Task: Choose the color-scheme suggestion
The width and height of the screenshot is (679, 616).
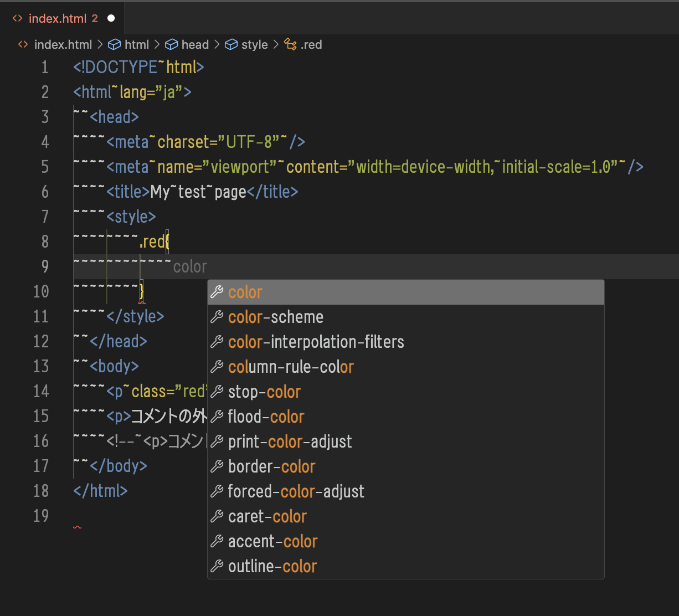Action: coord(276,317)
